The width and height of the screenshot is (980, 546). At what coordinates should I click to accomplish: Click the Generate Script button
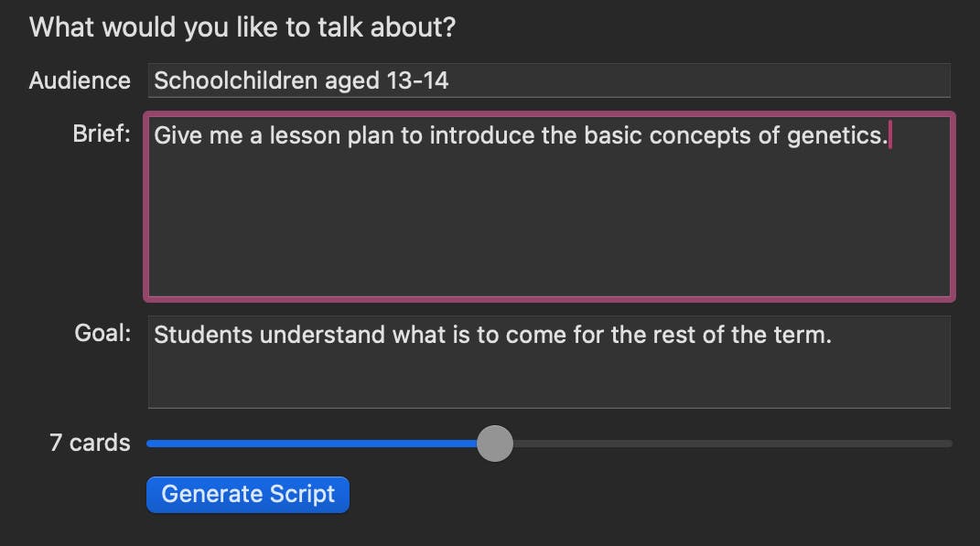pos(247,495)
